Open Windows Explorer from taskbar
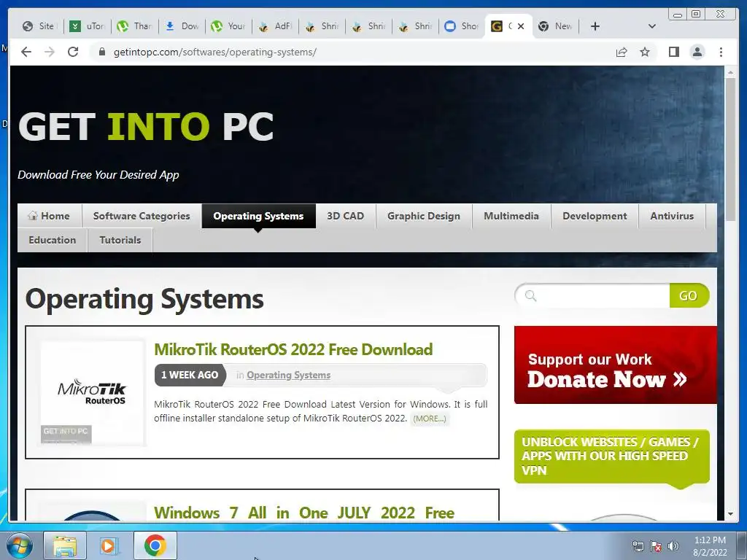 65,545
